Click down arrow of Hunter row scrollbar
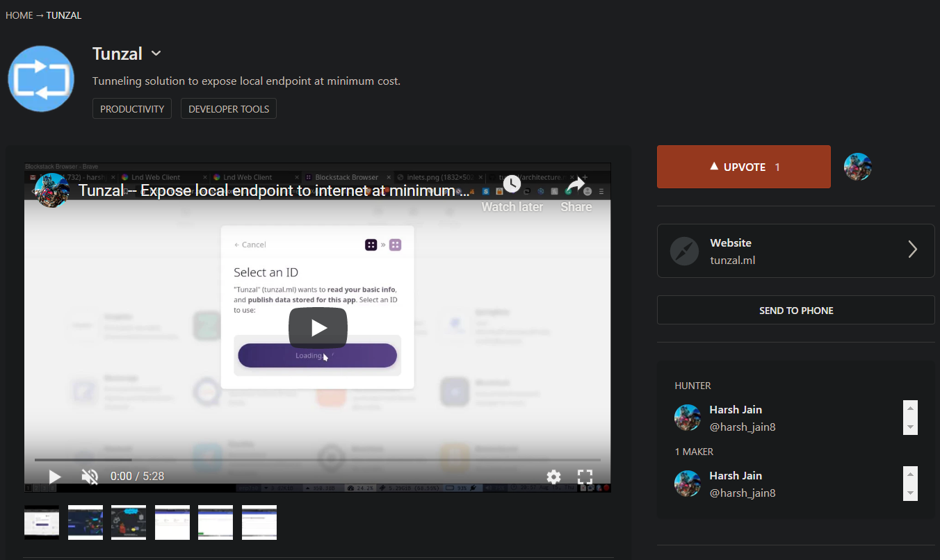Image resolution: width=940 pixels, height=560 pixels. 910,427
